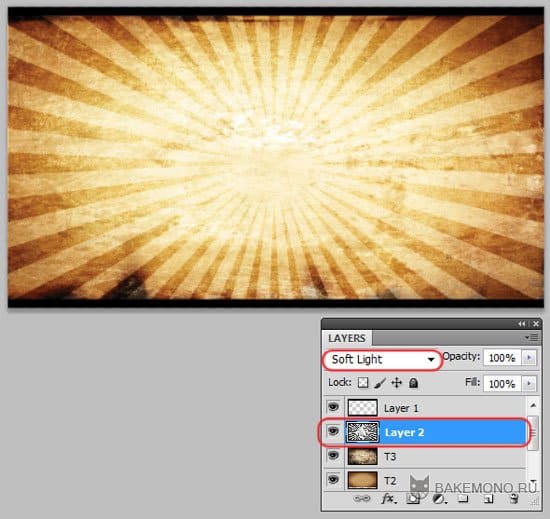Hide Layer 1 visibility eye
Viewport: 550px width, 519px height.
333,407
